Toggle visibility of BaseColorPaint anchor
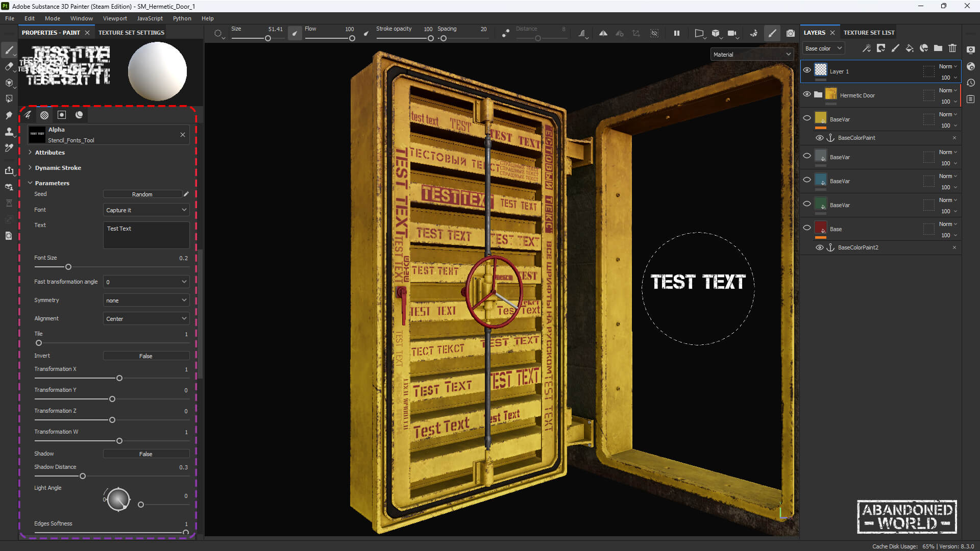This screenshot has width=980, height=551. point(819,138)
